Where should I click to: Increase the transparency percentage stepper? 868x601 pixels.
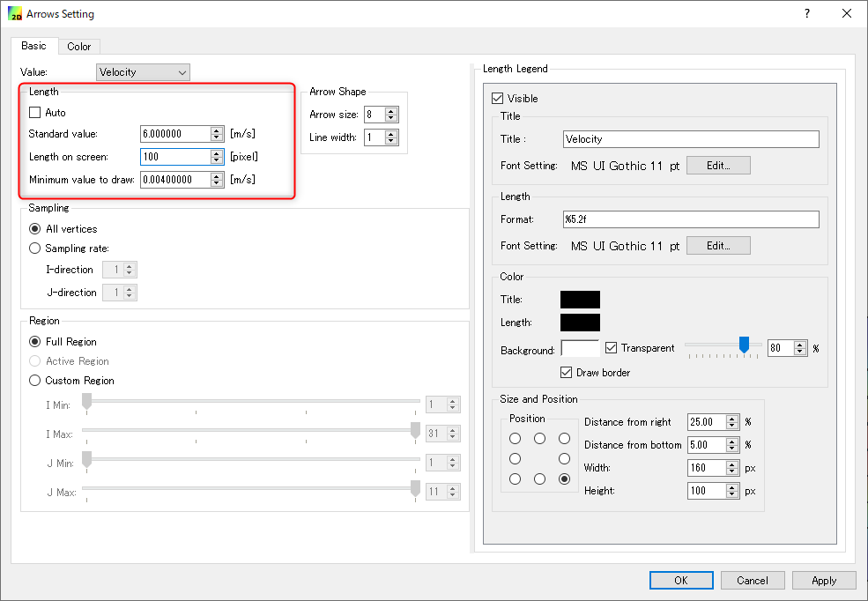800,345
